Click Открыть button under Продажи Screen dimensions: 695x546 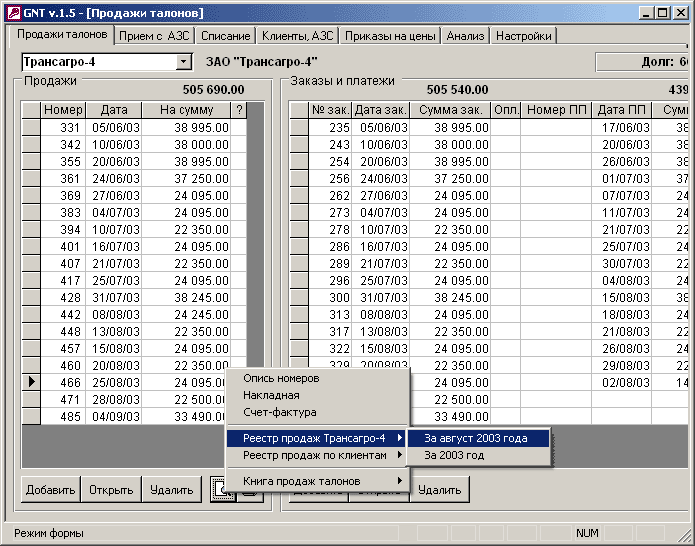111,490
